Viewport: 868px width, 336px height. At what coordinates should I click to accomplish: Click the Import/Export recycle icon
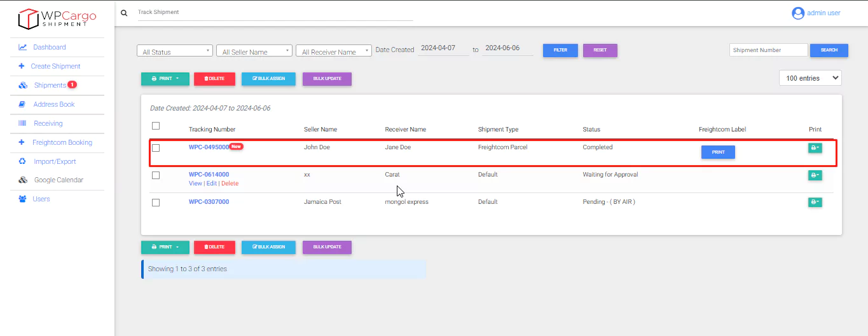pos(22,161)
